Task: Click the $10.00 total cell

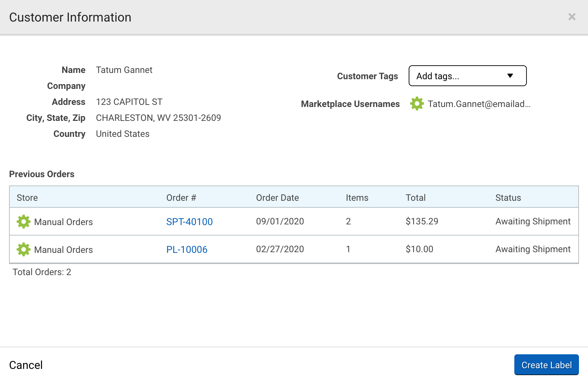Action: [x=419, y=249]
